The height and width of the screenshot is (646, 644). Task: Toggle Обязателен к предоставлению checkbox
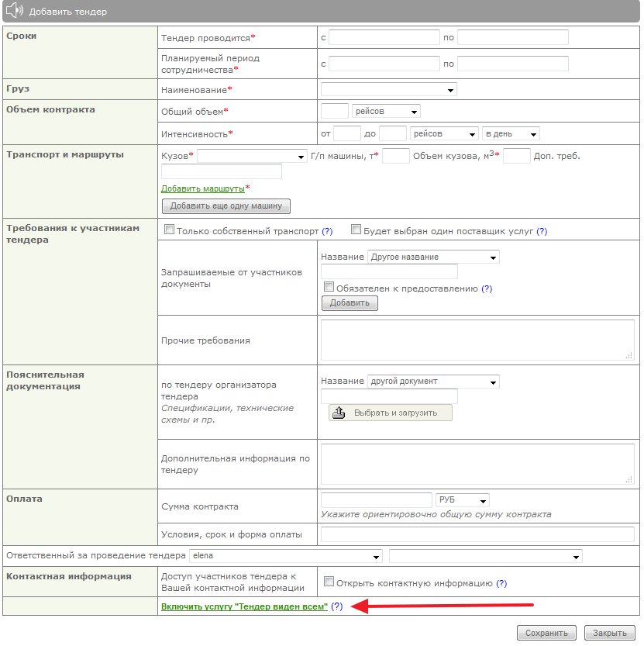tap(329, 288)
